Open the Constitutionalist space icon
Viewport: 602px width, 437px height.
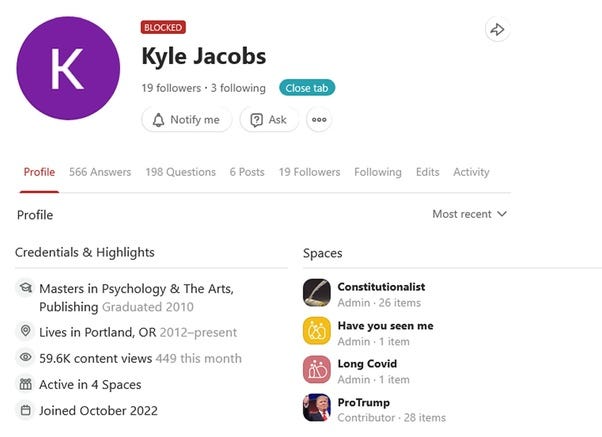(317, 293)
